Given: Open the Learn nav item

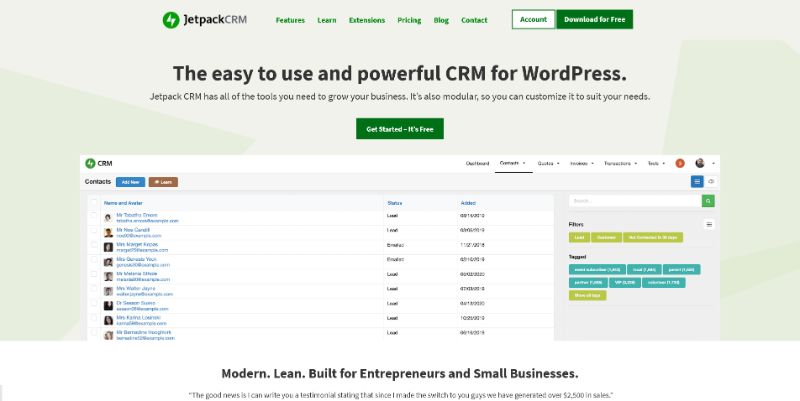Looking at the screenshot, I should tap(327, 20).
